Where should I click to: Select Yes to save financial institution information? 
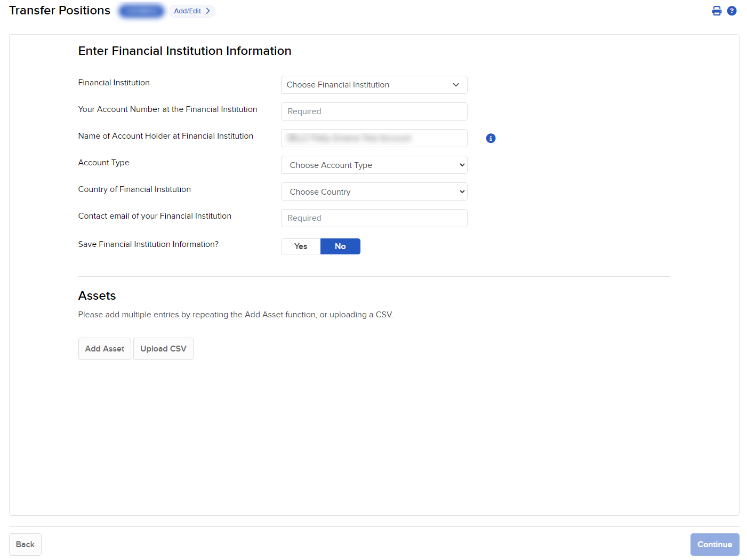[x=300, y=246]
